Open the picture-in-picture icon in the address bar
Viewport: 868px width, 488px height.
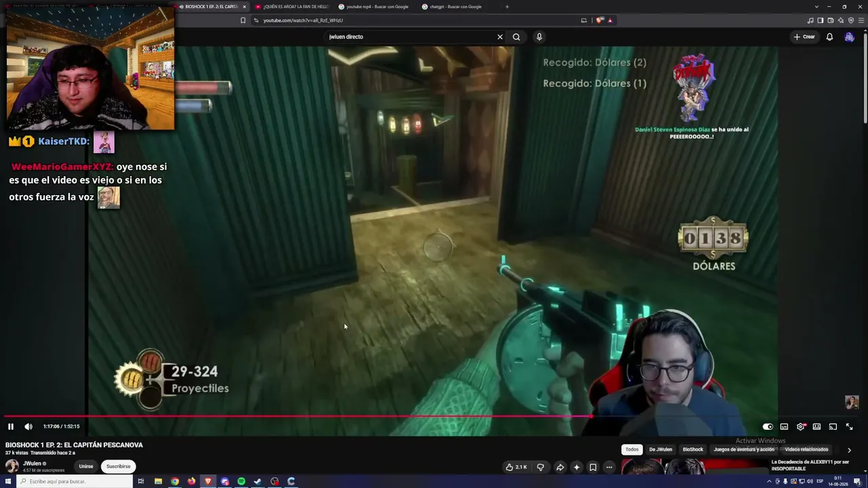(x=584, y=20)
